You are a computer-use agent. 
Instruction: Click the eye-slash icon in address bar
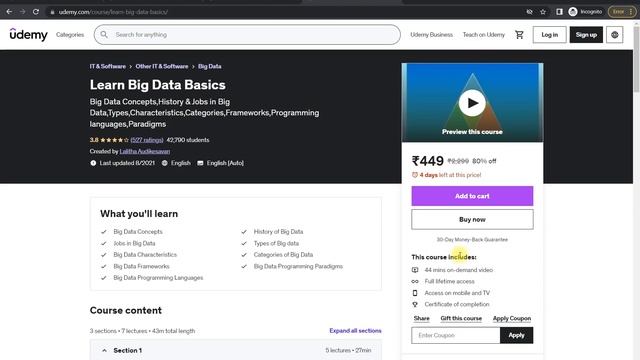click(x=529, y=12)
